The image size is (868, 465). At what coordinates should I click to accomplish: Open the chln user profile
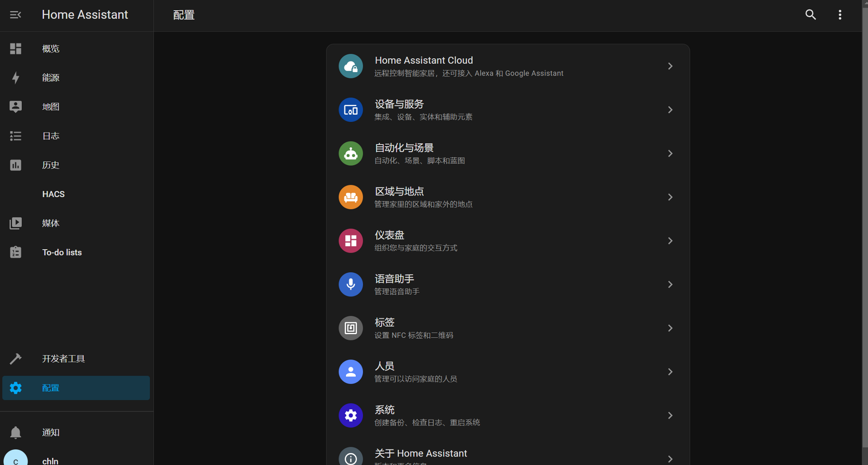76,458
